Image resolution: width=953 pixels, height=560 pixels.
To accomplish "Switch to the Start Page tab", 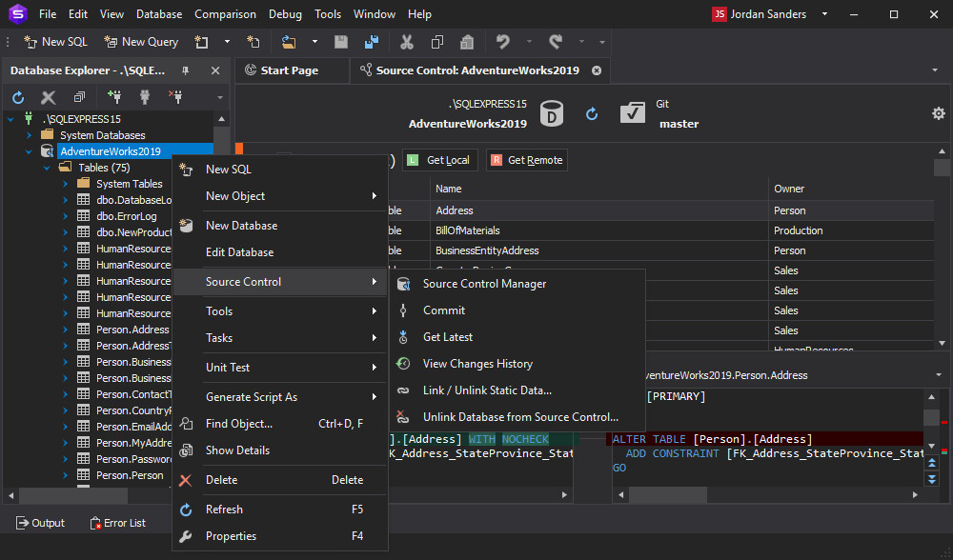I will tap(289, 70).
